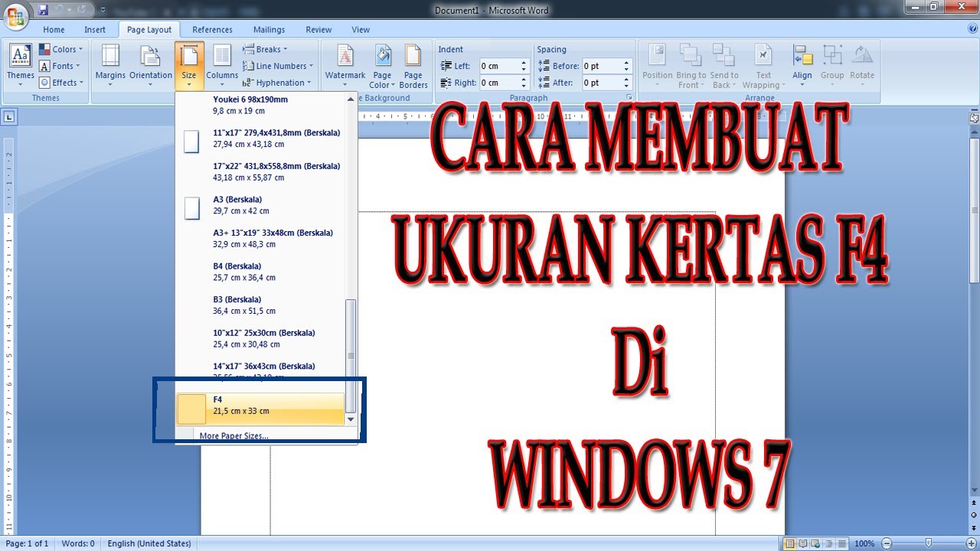Image resolution: width=980 pixels, height=551 pixels.
Task: Switch to Print Layout view
Action: click(x=789, y=543)
